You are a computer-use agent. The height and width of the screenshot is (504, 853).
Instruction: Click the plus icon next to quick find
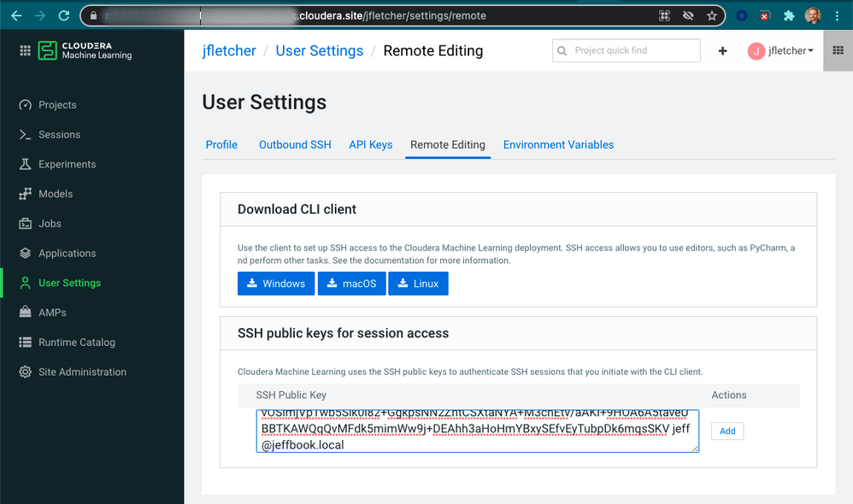[x=722, y=50]
